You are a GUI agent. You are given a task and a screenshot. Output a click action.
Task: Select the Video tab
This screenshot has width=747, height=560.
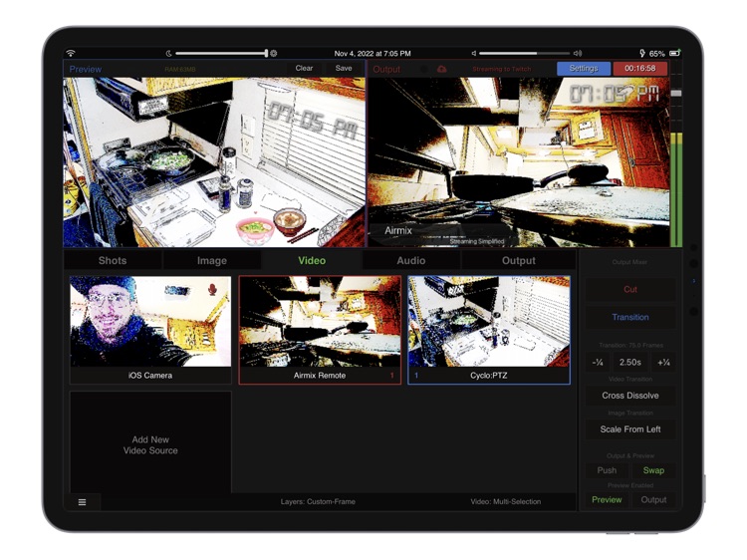[x=312, y=261]
